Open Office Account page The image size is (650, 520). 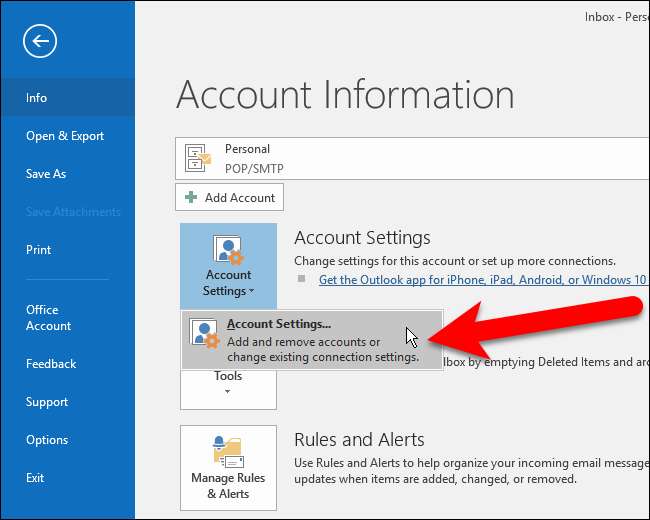(x=48, y=318)
